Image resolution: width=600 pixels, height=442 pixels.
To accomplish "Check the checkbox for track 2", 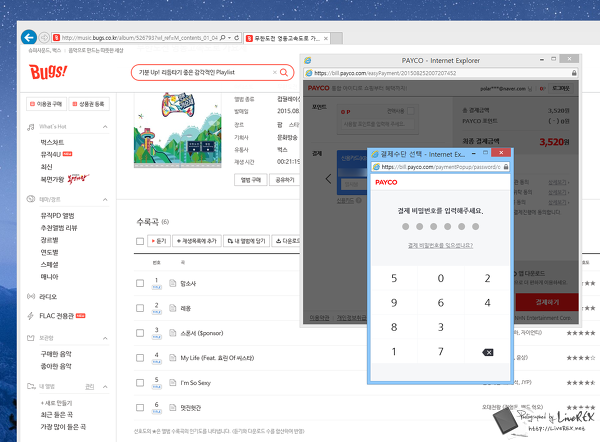I will pyautogui.click(x=140, y=308).
